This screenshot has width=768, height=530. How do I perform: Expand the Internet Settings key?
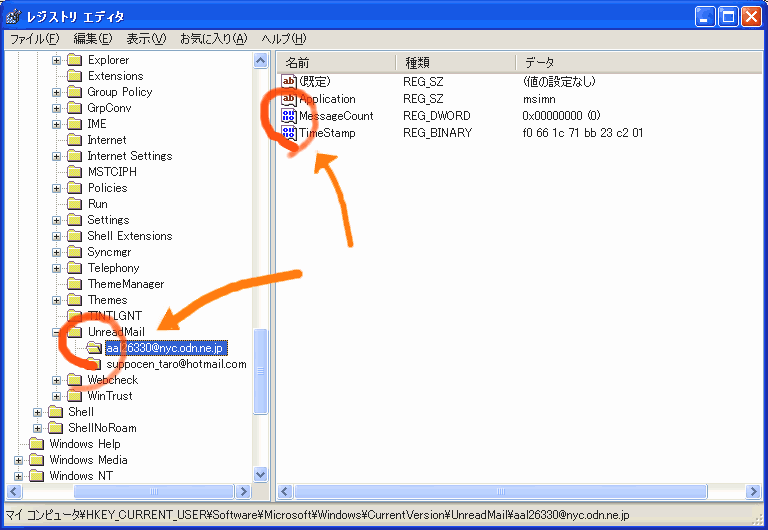click(56, 156)
